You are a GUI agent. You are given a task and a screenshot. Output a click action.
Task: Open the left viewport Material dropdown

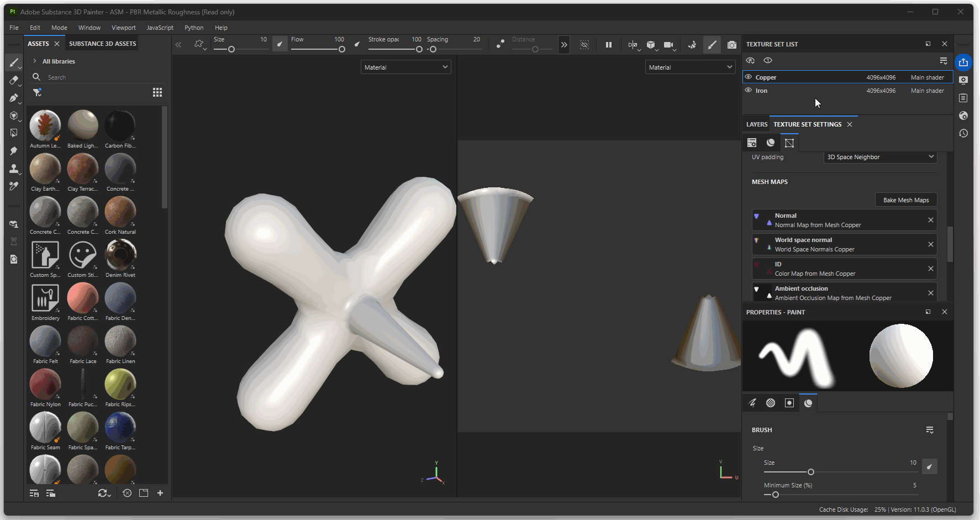(405, 67)
